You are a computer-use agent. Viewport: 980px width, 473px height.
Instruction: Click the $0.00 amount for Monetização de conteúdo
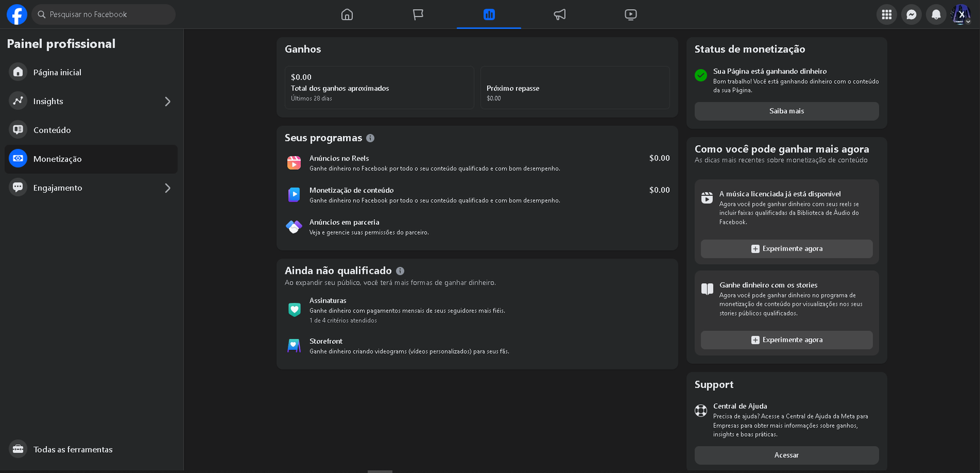click(660, 190)
